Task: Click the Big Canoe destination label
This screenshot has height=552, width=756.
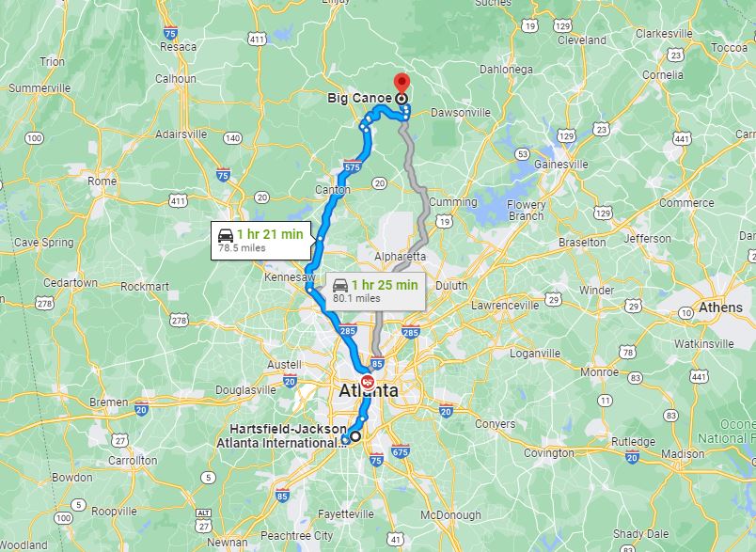Action: [359, 98]
